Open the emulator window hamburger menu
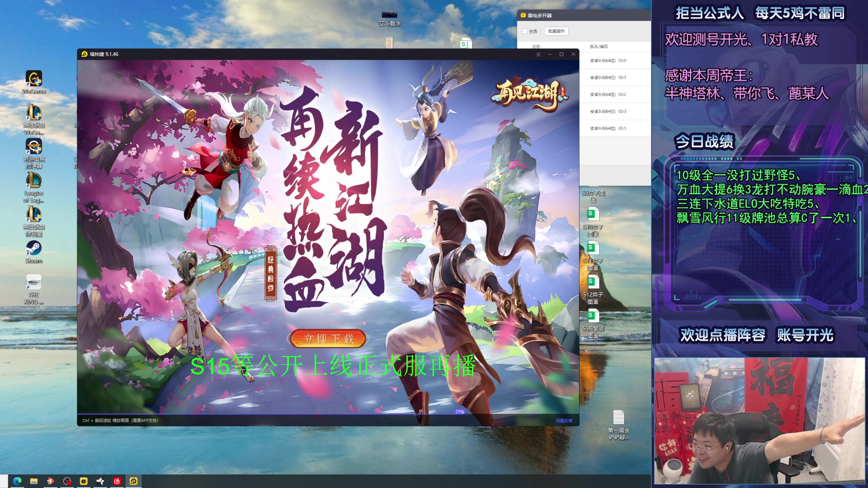This screenshot has height=488, width=868. (538, 54)
